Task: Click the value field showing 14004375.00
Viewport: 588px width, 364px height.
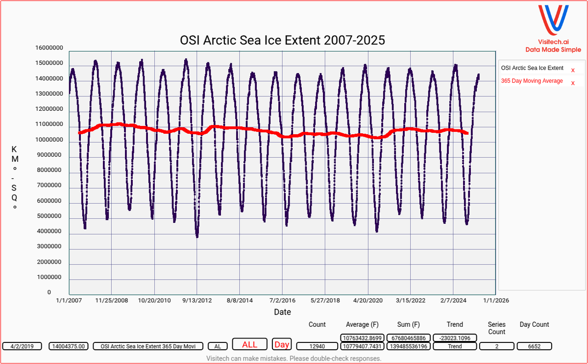Action: [69, 346]
